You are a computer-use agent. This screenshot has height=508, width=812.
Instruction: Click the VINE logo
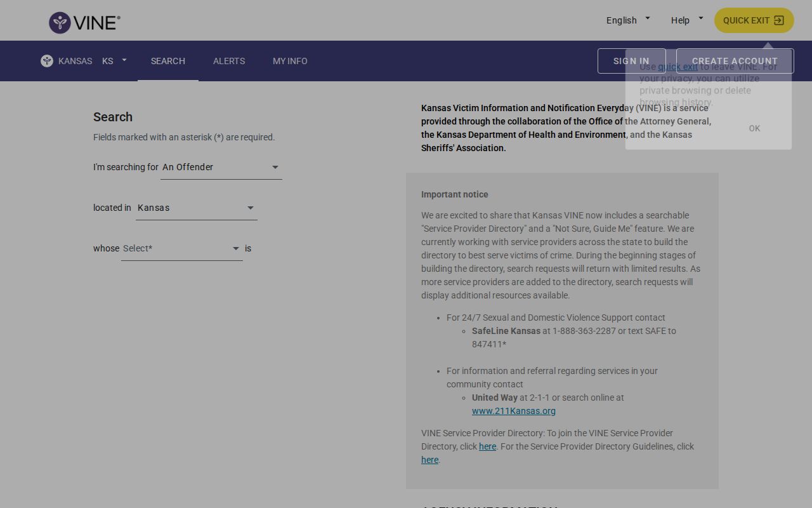click(84, 23)
